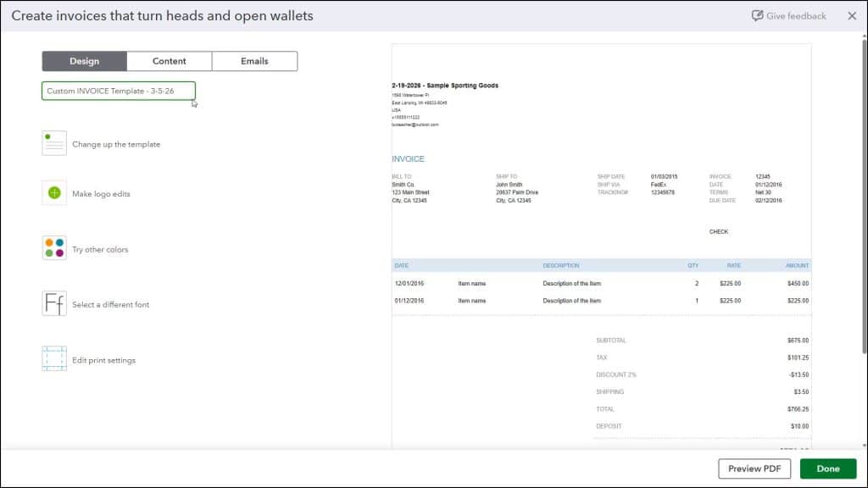Switch to the Content tab

click(x=170, y=60)
